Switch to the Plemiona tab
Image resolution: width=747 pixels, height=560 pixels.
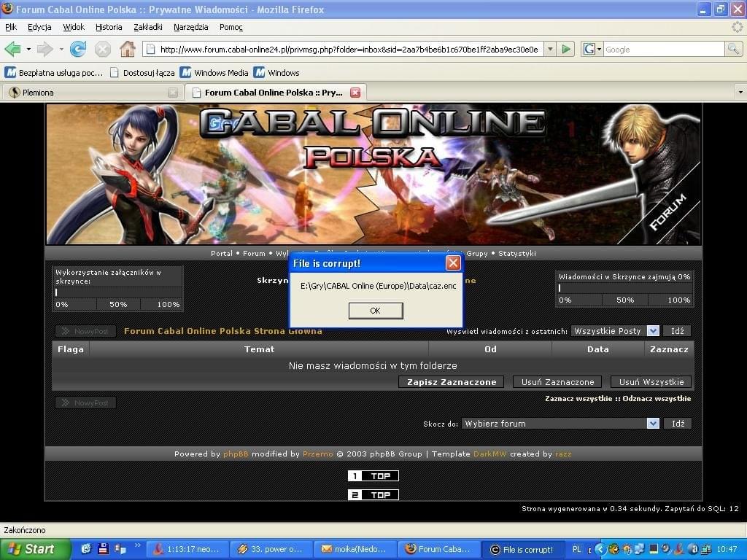[x=91, y=93]
